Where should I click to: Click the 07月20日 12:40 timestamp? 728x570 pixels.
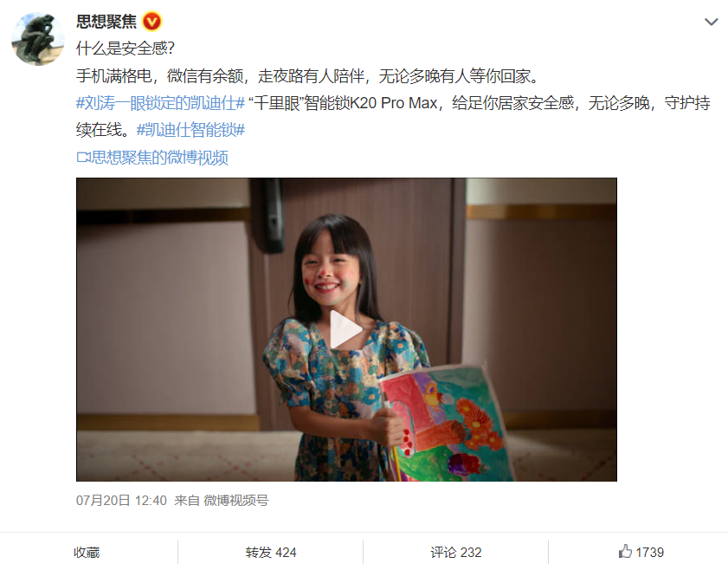121,501
